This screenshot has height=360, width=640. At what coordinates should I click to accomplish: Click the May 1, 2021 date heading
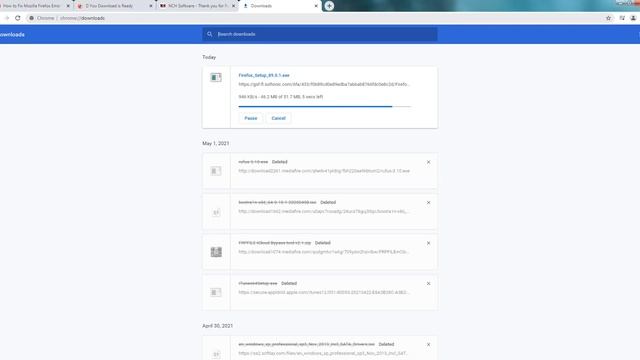(216, 143)
